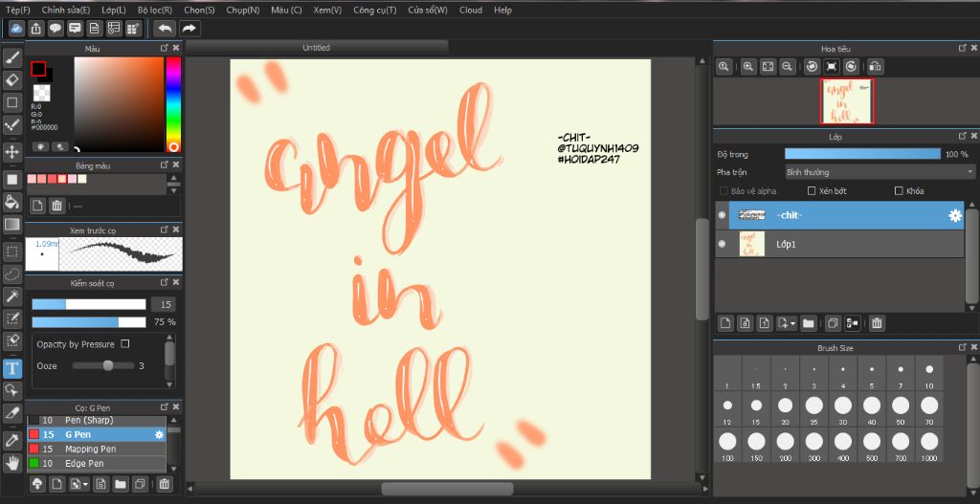Select the Magic Wand tool
The height and width of the screenshot is (504, 980).
[x=12, y=296]
